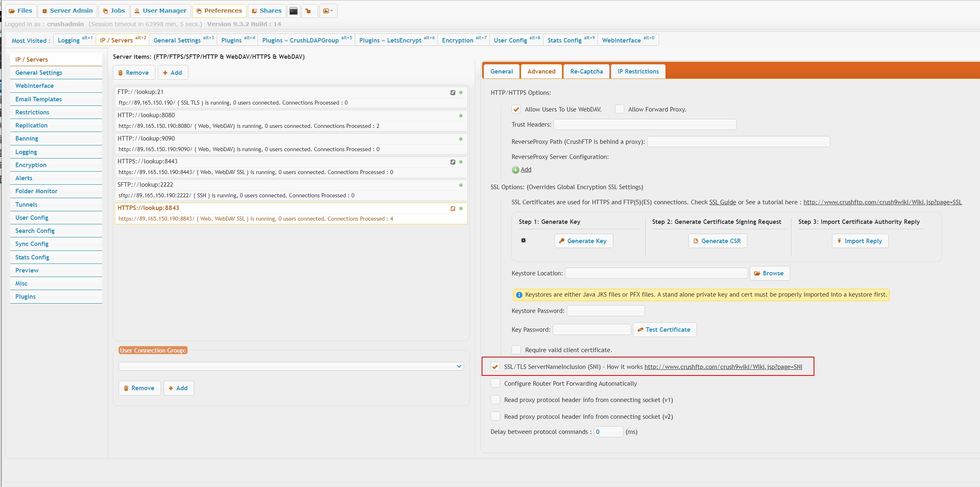
Task: Open the SNI wiki page link
Action: click(723, 367)
